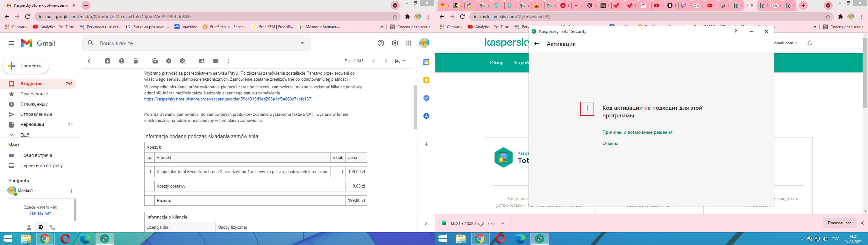Open Михаил Hangouts status dropdown
The height and width of the screenshot is (245, 868).
point(35,190)
